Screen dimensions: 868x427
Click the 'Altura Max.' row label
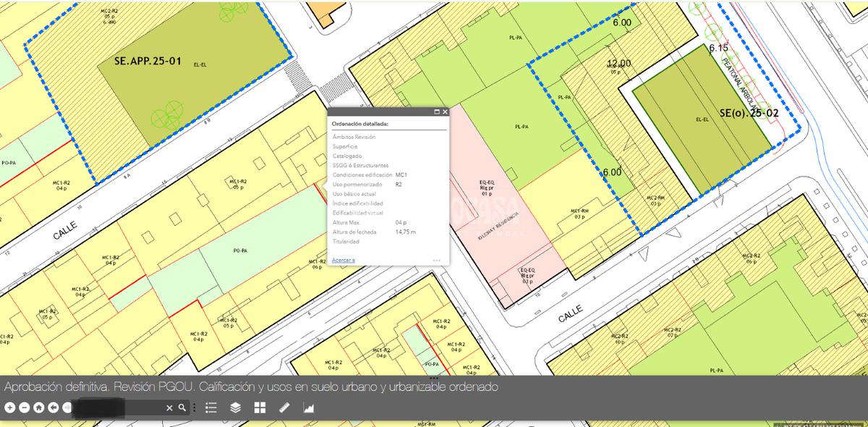(346, 222)
